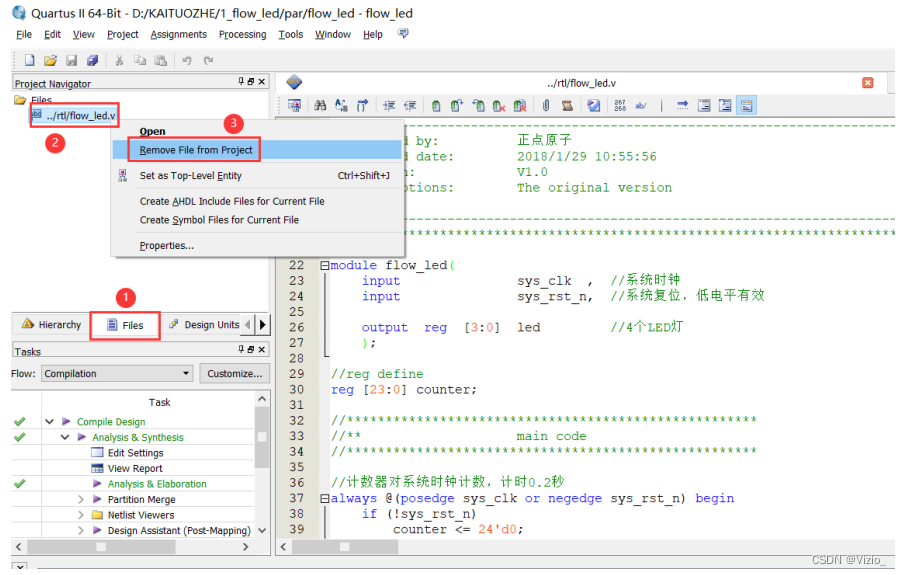Image resolution: width=901 pixels, height=575 pixels.
Task: Expand the Netlist Viewers folder
Action: [x=81, y=515]
